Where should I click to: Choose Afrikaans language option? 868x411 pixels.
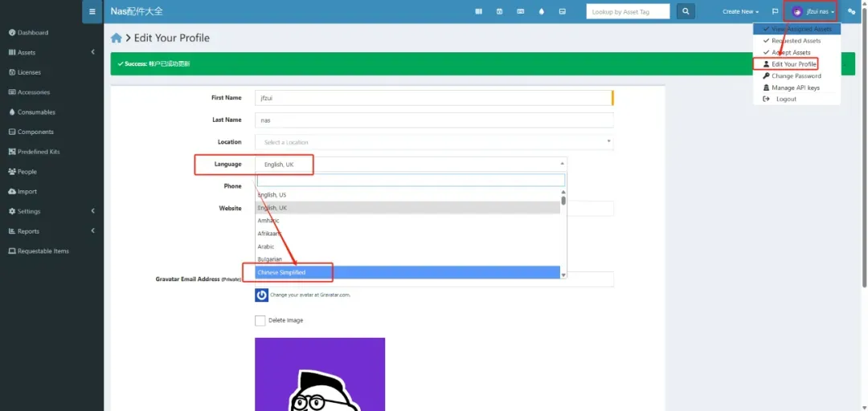point(408,234)
